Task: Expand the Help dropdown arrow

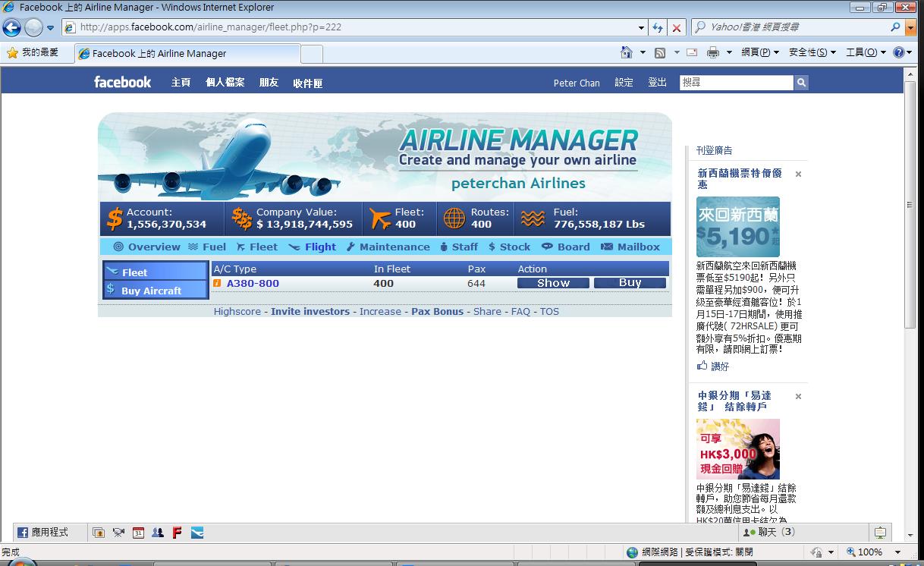Action: (910, 52)
